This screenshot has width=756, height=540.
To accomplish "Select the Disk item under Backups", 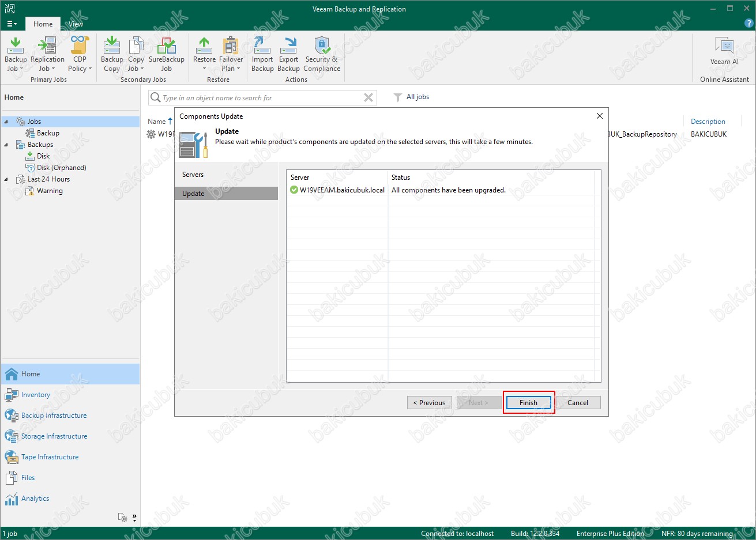I will [x=38, y=156].
